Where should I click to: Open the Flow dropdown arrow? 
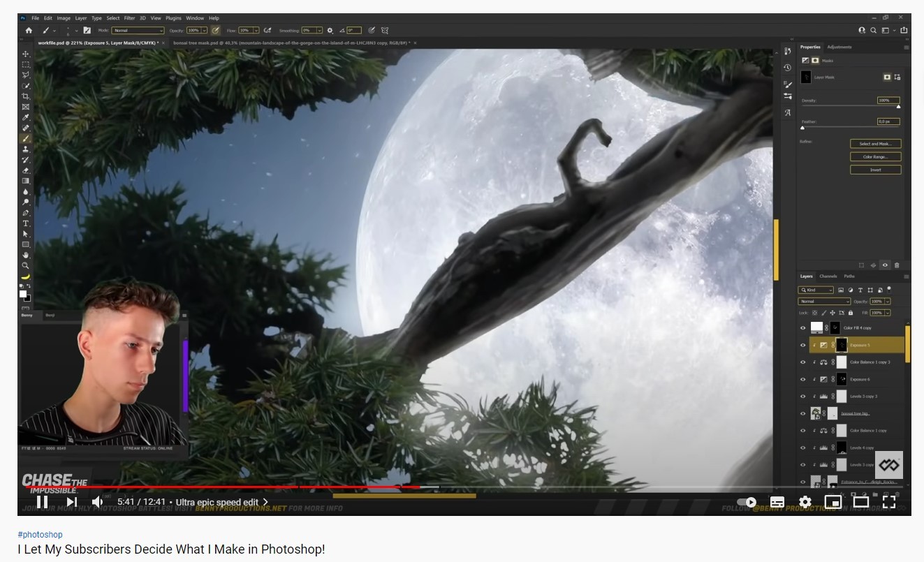(256, 31)
